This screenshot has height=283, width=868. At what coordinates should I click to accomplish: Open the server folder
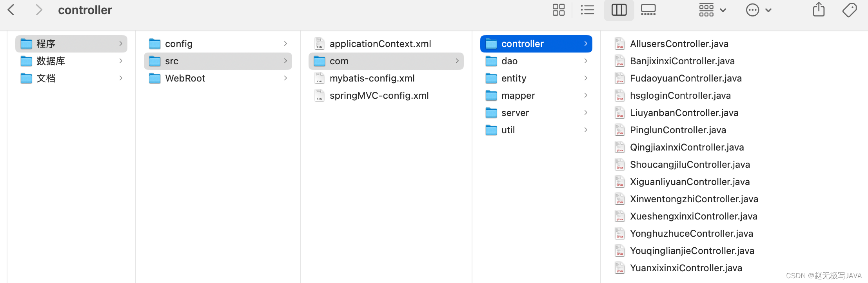(536, 112)
